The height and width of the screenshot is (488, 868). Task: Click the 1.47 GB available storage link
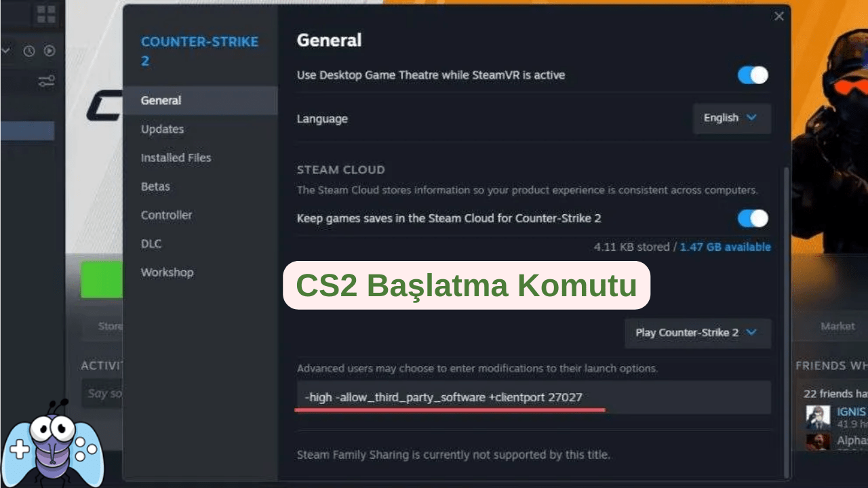click(x=725, y=247)
